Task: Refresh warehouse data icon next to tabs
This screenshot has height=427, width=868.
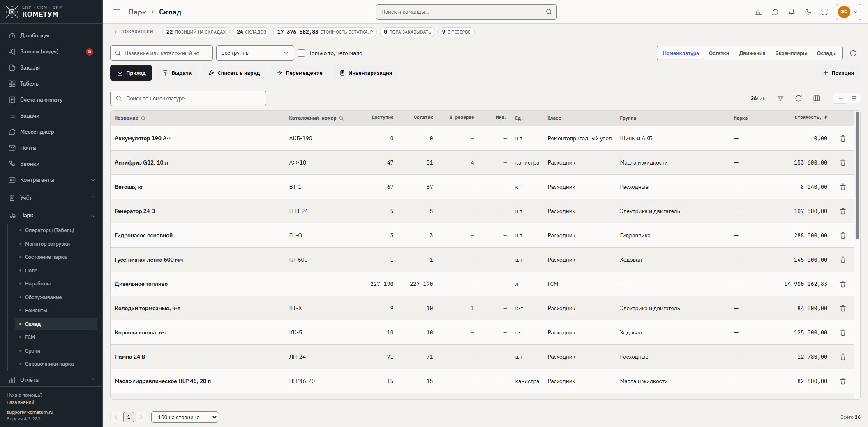Action: pos(853,53)
